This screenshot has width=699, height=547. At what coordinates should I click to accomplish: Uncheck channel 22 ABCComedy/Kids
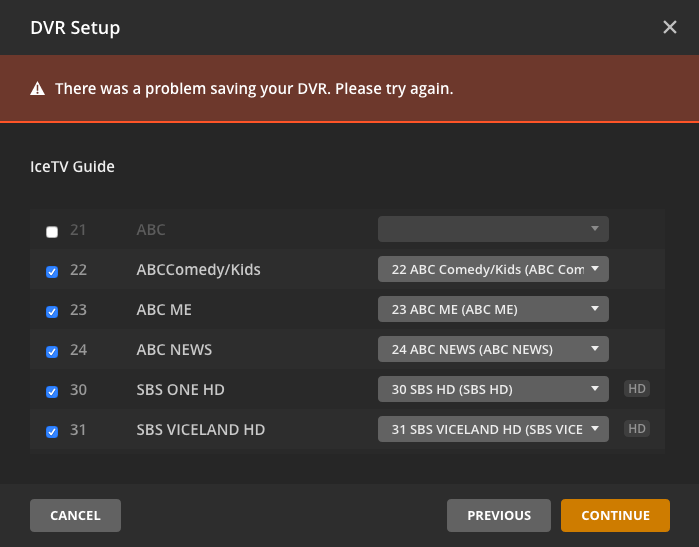coord(52,272)
